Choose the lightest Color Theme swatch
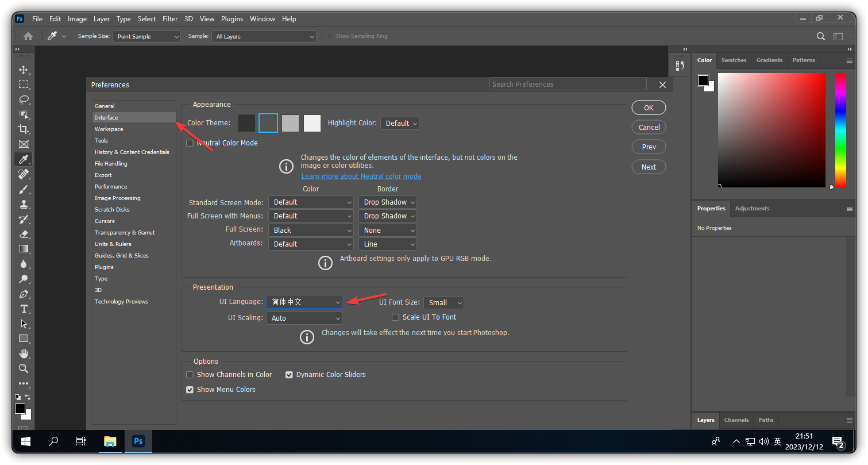This screenshot has height=465, width=868. pyautogui.click(x=312, y=123)
